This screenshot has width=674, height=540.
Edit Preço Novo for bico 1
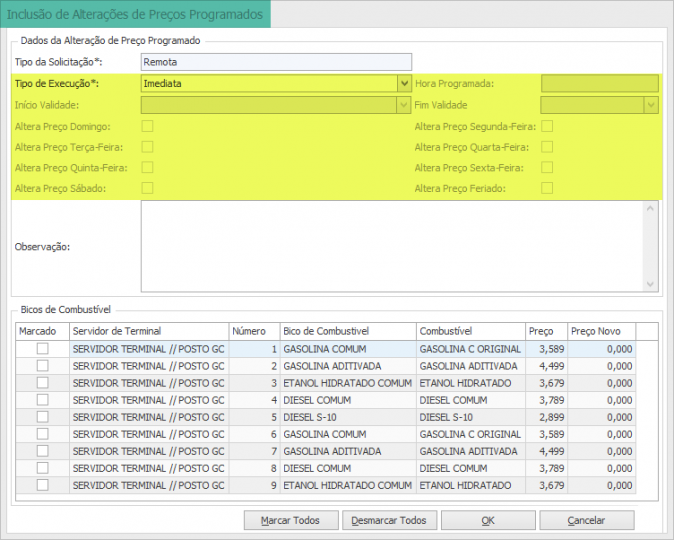(x=601, y=349)
